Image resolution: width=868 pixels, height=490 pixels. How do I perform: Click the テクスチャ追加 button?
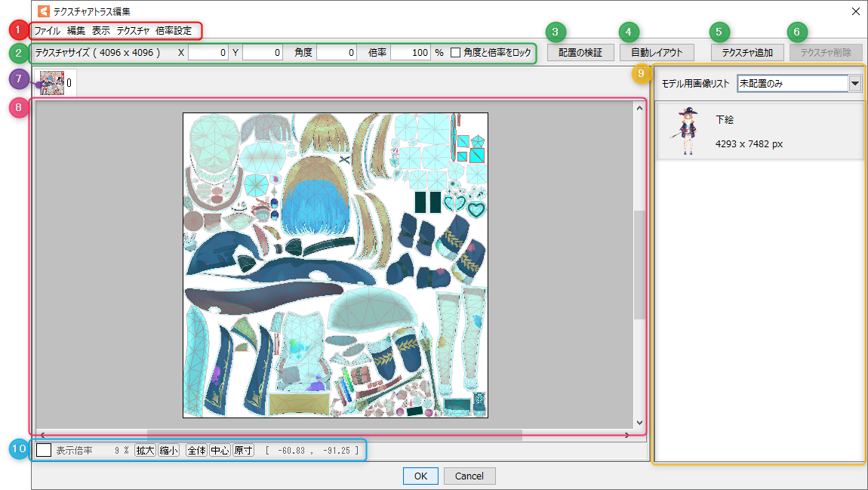(747, 53)
